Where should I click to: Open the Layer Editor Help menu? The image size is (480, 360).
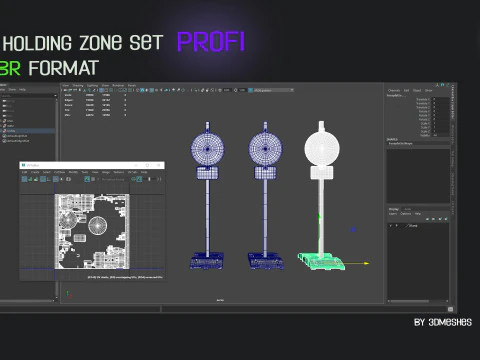[418, 214]
